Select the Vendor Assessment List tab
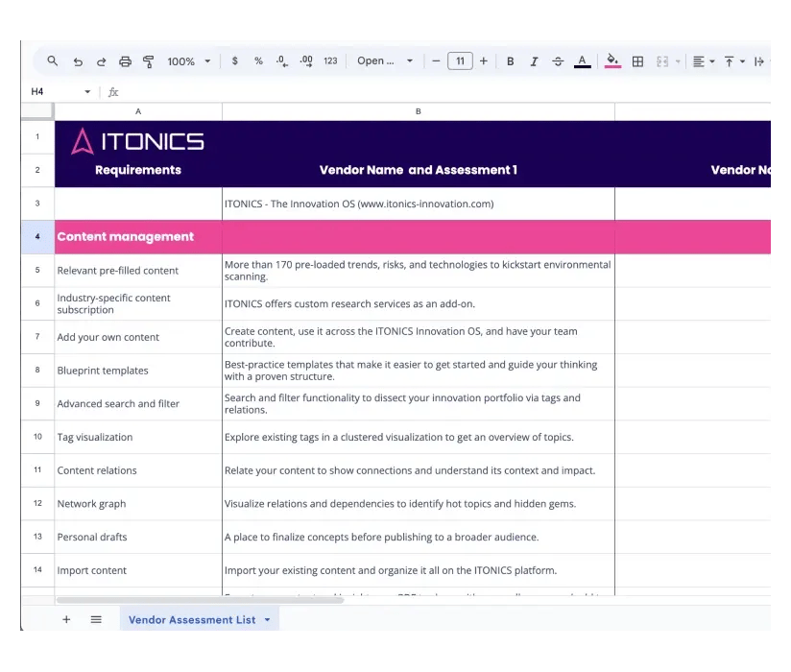The height and width of the screenshot is (672, 791). click(192, 620)
